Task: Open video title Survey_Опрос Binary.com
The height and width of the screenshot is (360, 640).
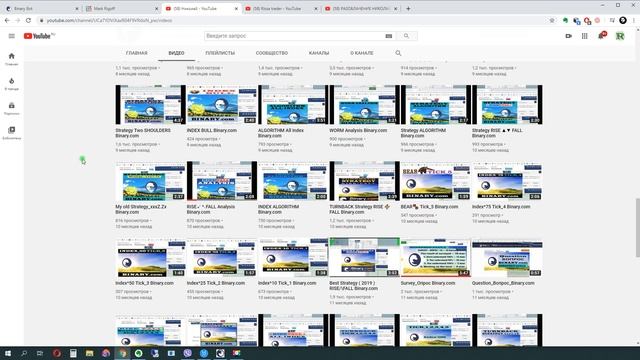Action: [x=428, y=283]
